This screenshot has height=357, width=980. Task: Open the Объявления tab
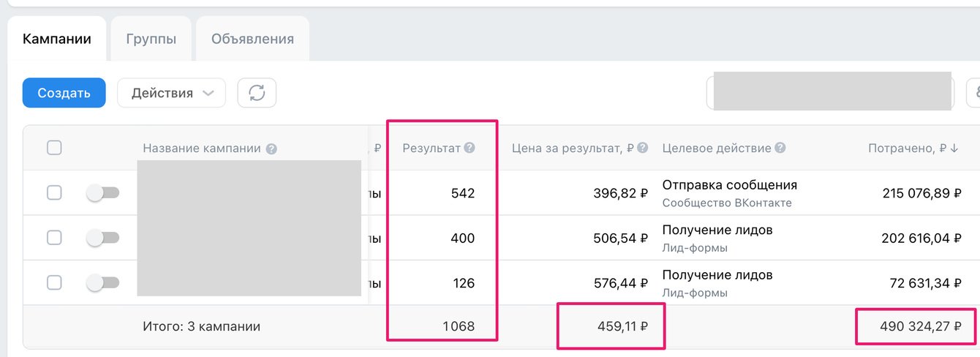252,39
